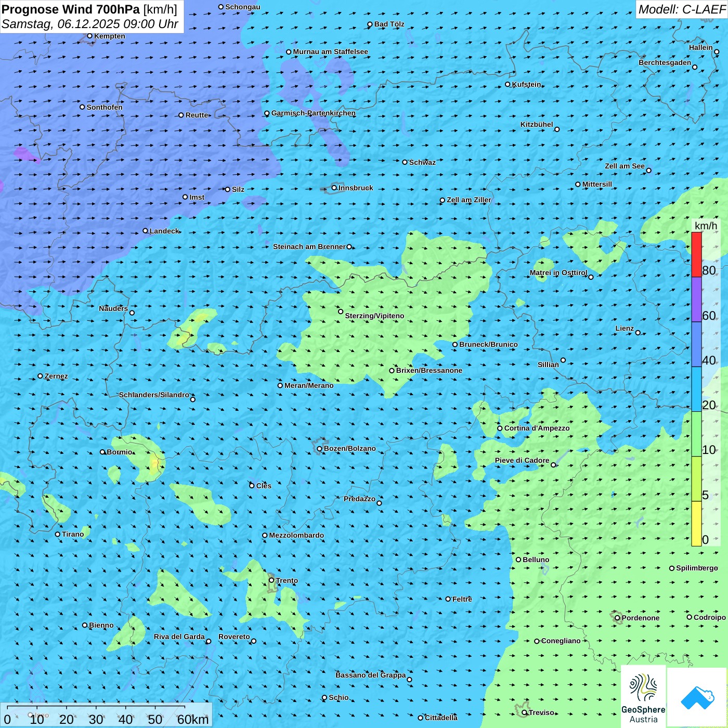Select the Bozen/Bolzano city marker
The width and height of the screenshot is (728, 728).
click(x=320, y=448)
